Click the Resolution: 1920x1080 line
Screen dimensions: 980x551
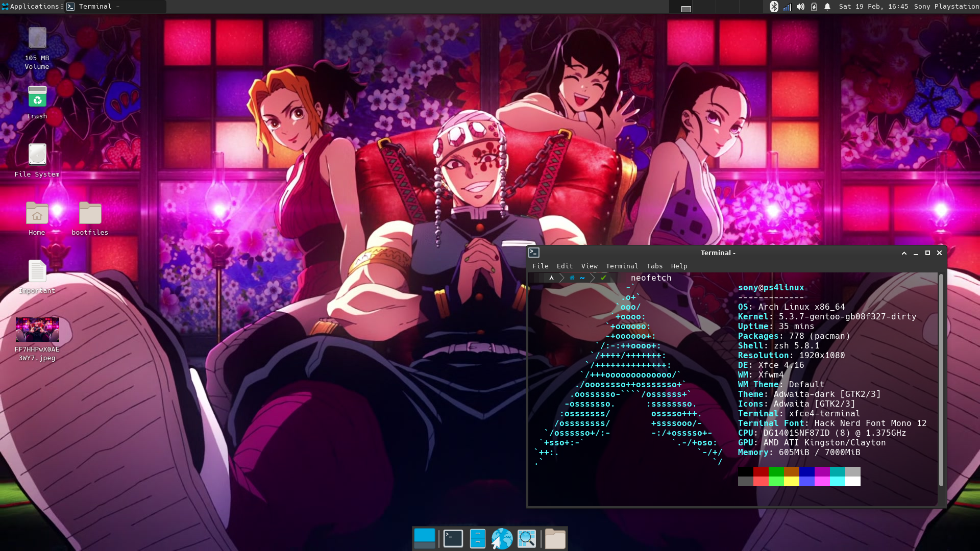791,356
